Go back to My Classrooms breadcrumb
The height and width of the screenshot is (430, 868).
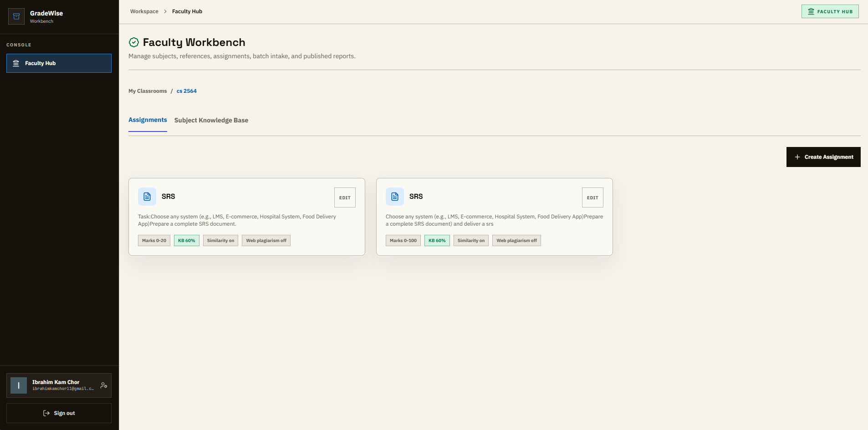[x=148, y=91]
